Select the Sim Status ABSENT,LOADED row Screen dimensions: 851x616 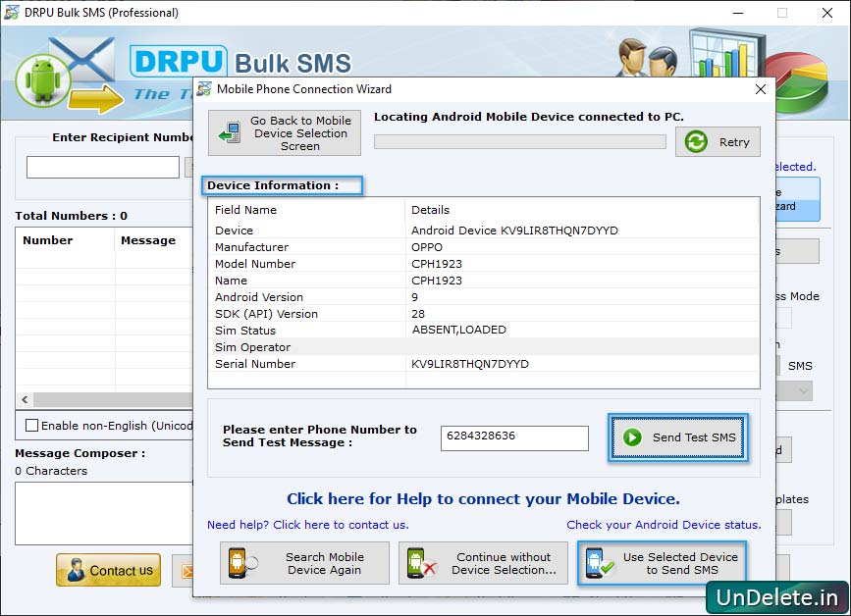click(x=484, y=331)
